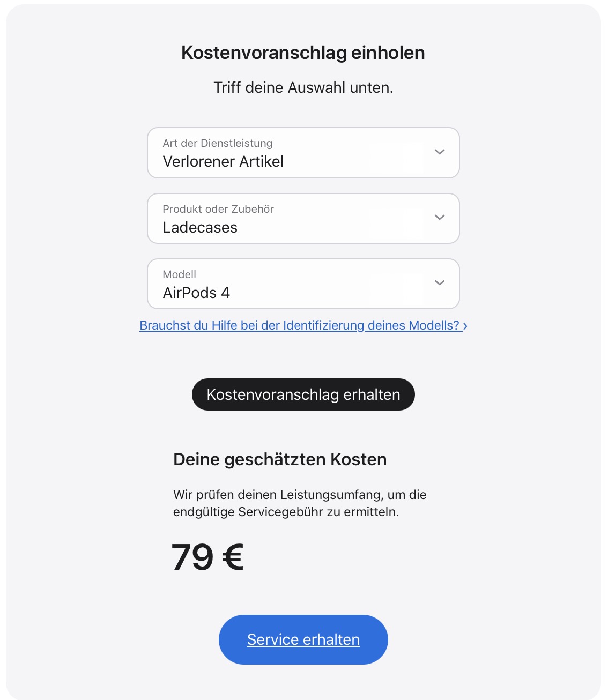Screen dimensions: 608x700
Task: Select the Verlorener Artikel value text
Action: point(223,161)
